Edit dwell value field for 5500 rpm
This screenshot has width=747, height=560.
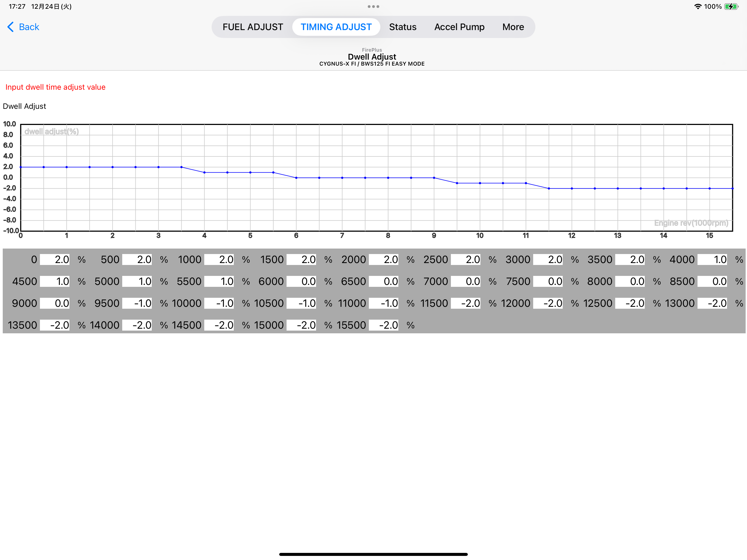tap(219, 281)
